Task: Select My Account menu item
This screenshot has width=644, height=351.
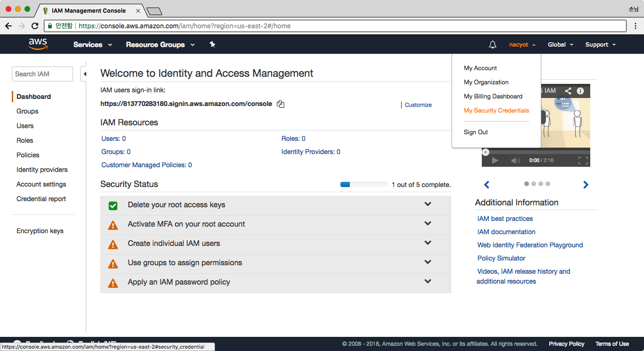Action: click(480, 68)
